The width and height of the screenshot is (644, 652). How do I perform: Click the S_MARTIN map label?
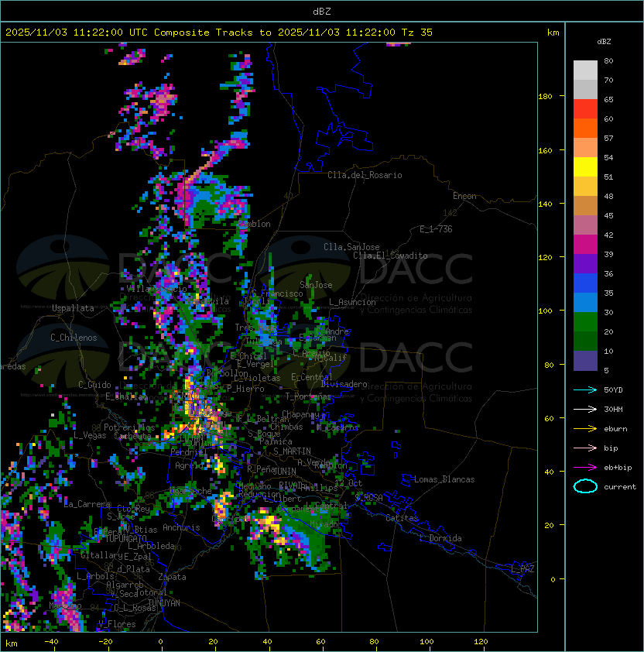(x=292, y=451)
